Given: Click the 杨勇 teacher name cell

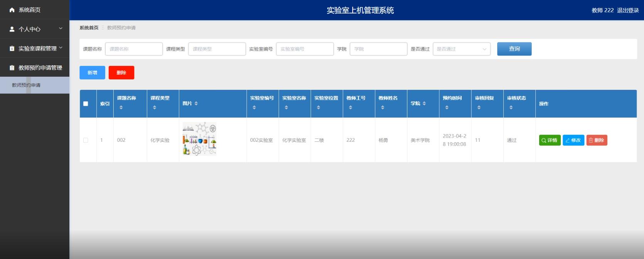Looking at the screenshot, I should coord(383,140).
